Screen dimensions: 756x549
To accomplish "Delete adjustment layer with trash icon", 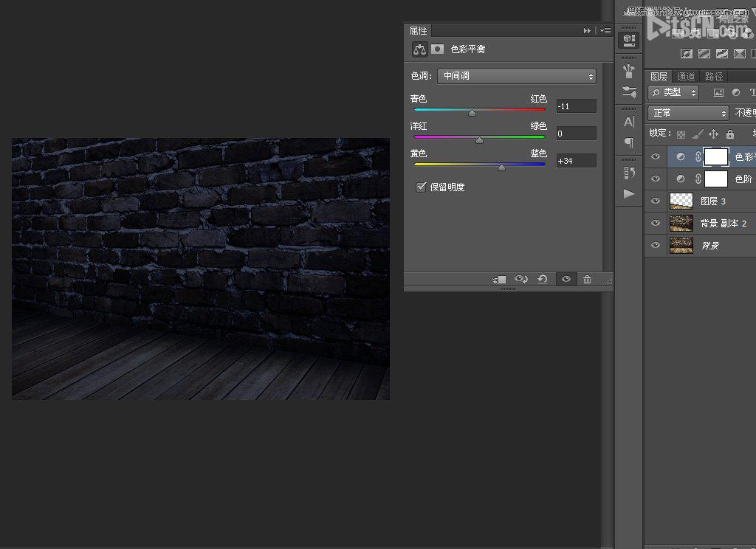I will pyautogui.click(x=587, y=280).
